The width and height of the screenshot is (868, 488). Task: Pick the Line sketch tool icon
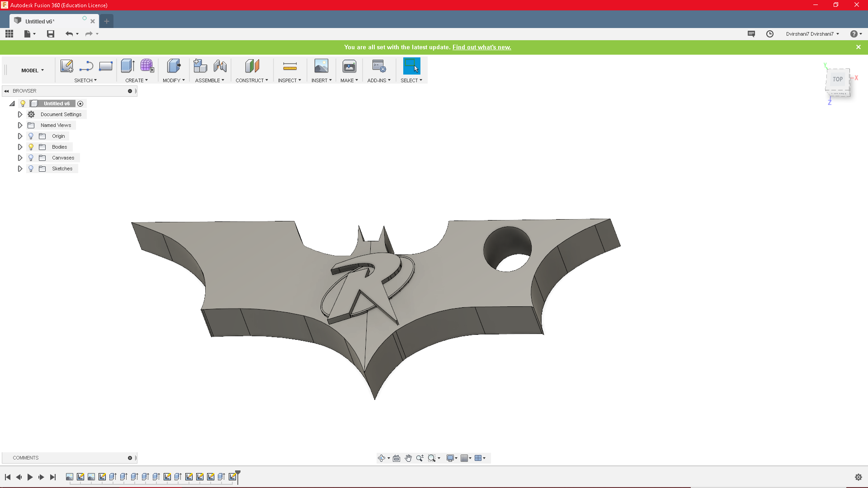click(86, 66)
